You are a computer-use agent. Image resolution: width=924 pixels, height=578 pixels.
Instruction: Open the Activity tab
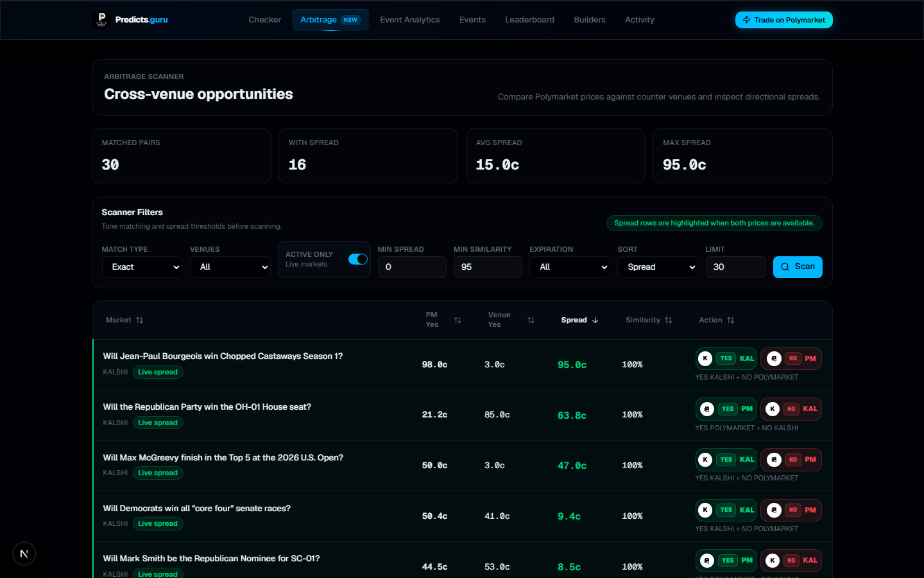[x=640, y=20]
